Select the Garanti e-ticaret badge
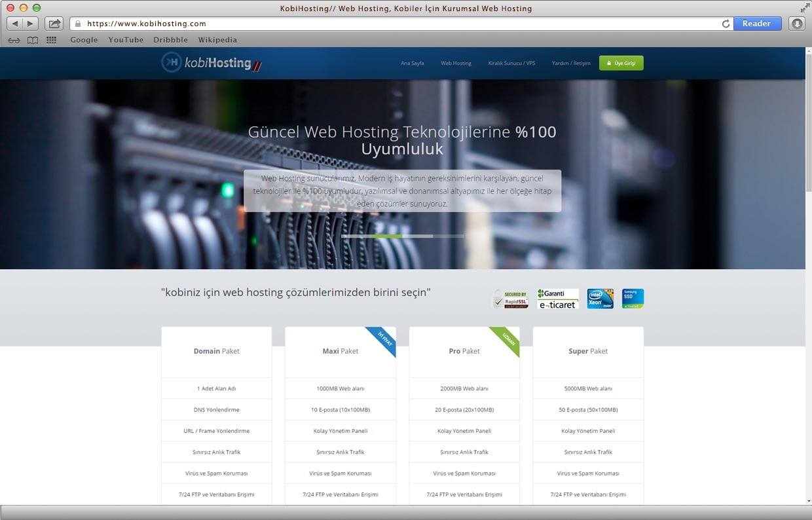The image size is (812, 520). pyautogui.click(x=557, y=299)
